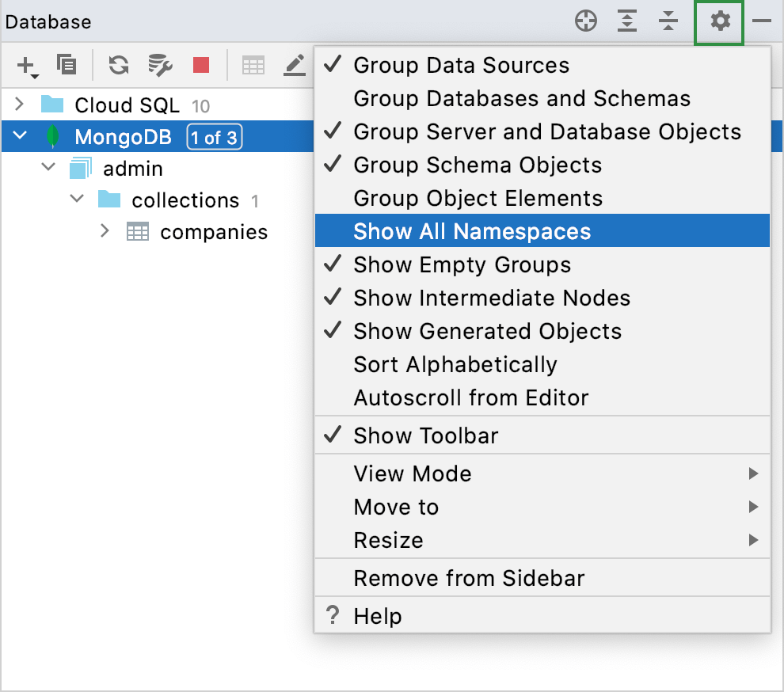Click the Select Opened Element target icon
784x692 pixels.
click(586, 21)
